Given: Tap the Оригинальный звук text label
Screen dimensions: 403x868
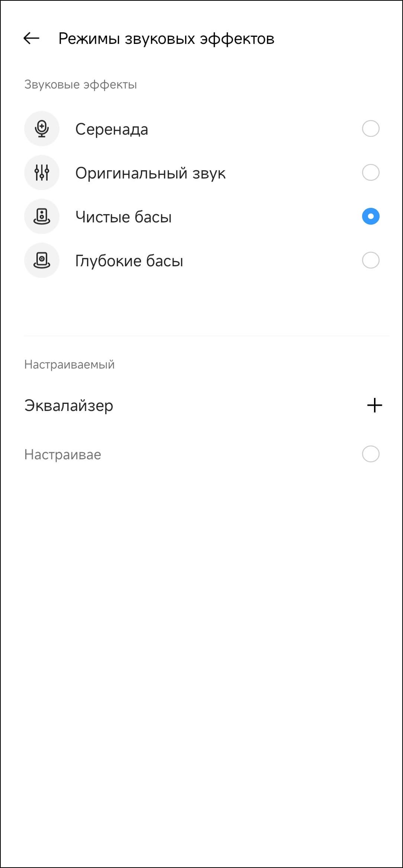Looking at the screenshot, I should pos(150,173).
